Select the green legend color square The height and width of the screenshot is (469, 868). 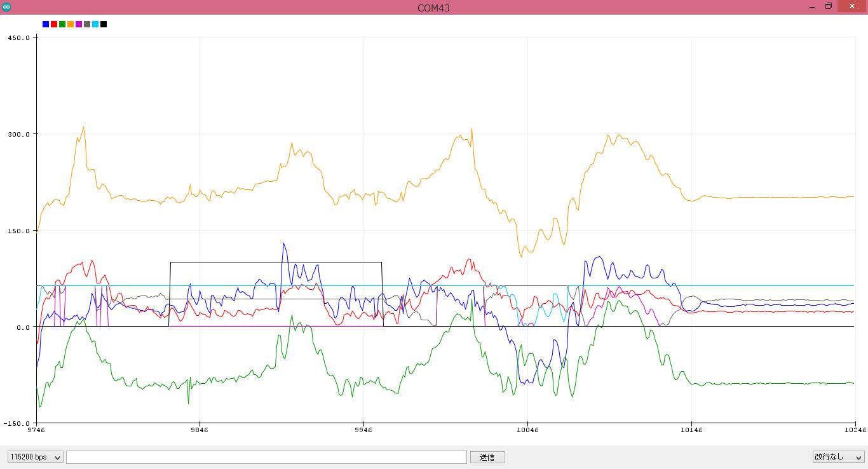(x=62, y=24)
